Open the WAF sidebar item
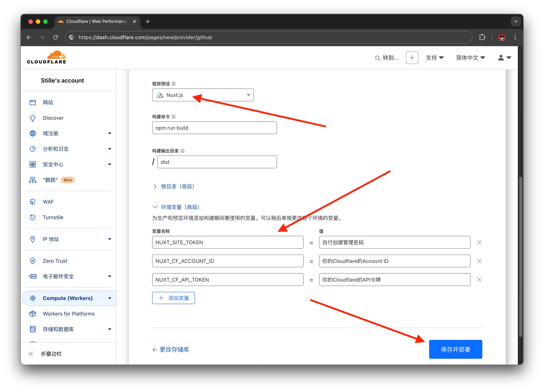 click(x=48, y=202)
